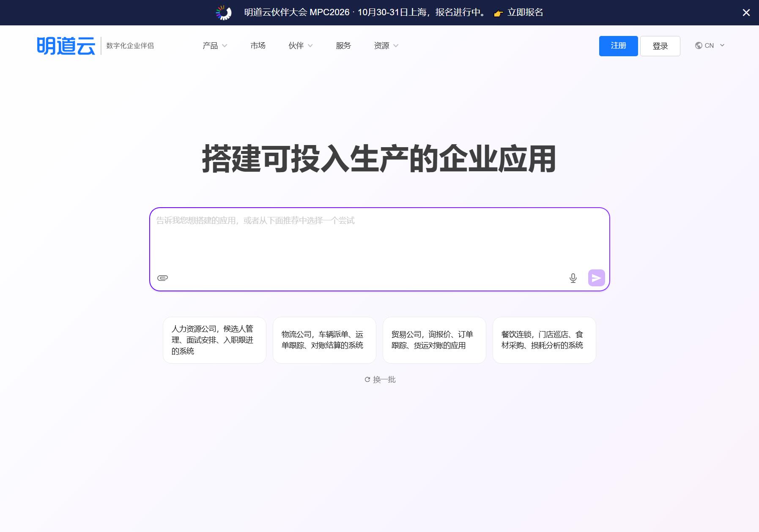The width and height of the screenshot is (759, 532).
Task: Click the blue 注册 button
Action: [618, 46]
